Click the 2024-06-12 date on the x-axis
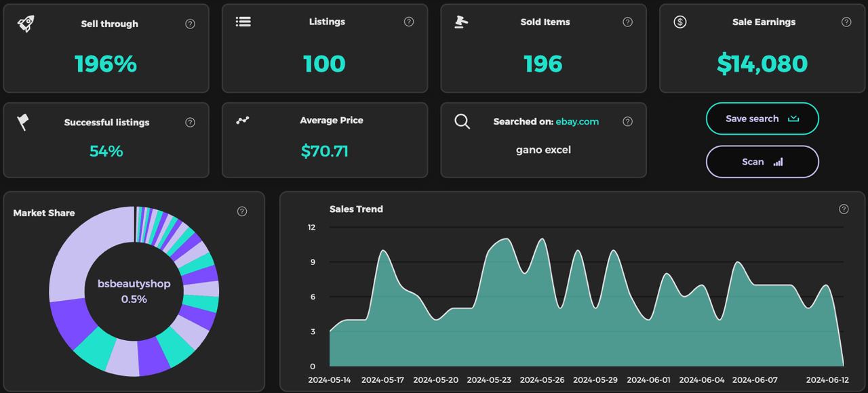This screenshot has width=868, height=393. (827, 380)
